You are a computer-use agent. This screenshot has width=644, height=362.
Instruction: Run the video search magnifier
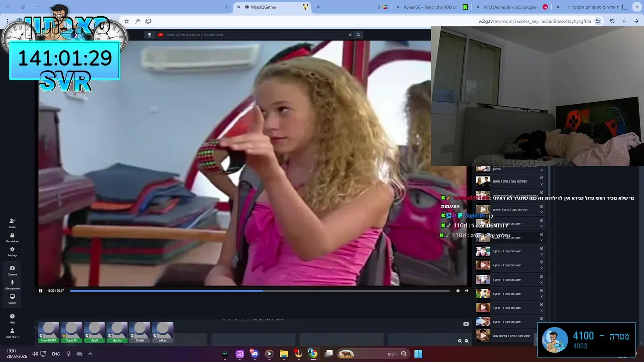(358, 35)
